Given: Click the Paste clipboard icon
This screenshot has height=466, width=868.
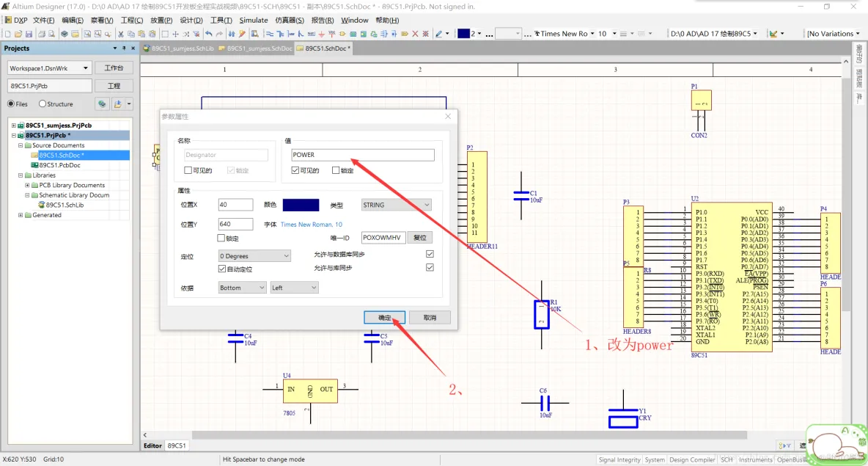Looking at the screenshot, I should coord(141,34).
